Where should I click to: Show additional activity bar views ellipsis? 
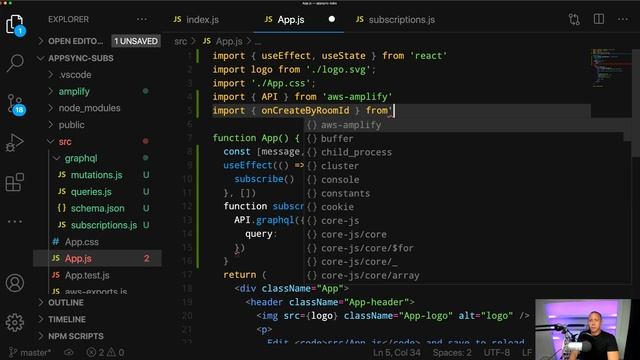click(x=15, y=222)
